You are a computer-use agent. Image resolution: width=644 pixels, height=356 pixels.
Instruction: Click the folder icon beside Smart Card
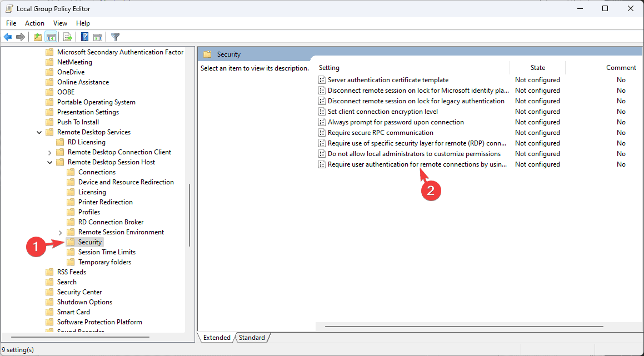click(49, 312)
